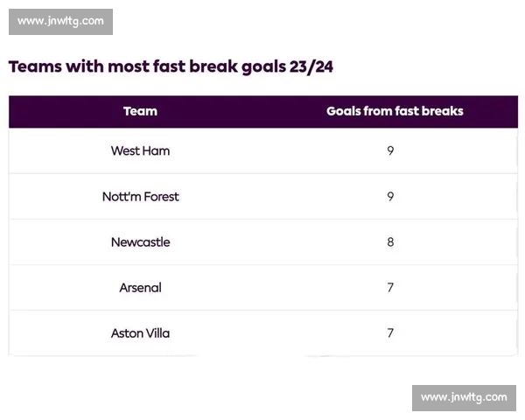This screenshot has width=525, height=420.
Task: Click Newcastle's goal count of 8
Action: pos(390,241)
